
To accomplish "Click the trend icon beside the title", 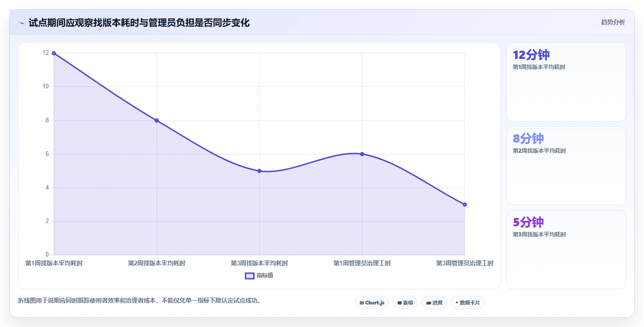I will point(22,23).
